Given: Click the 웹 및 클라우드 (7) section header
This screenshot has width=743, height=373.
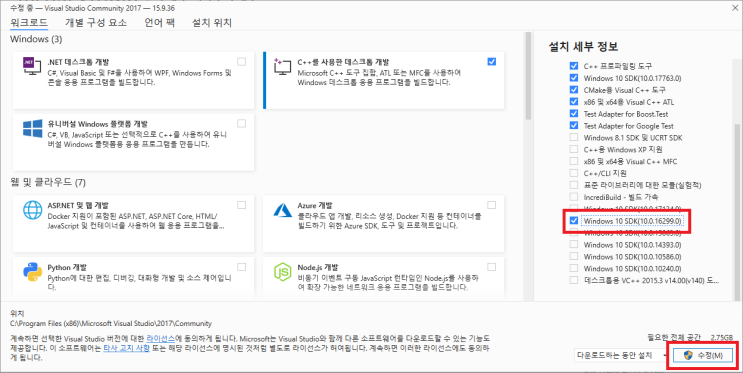Looking at the screenshot, I should click(48, 182).
